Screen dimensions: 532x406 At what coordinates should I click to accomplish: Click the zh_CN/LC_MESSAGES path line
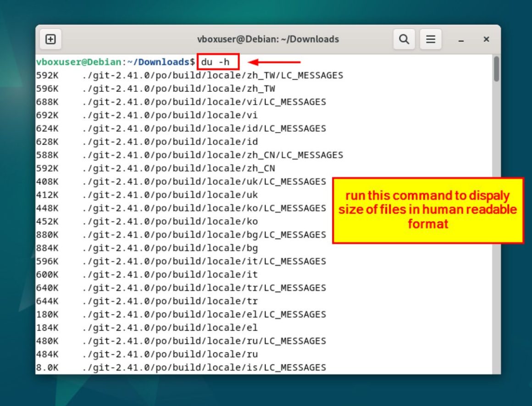(212, 155)
